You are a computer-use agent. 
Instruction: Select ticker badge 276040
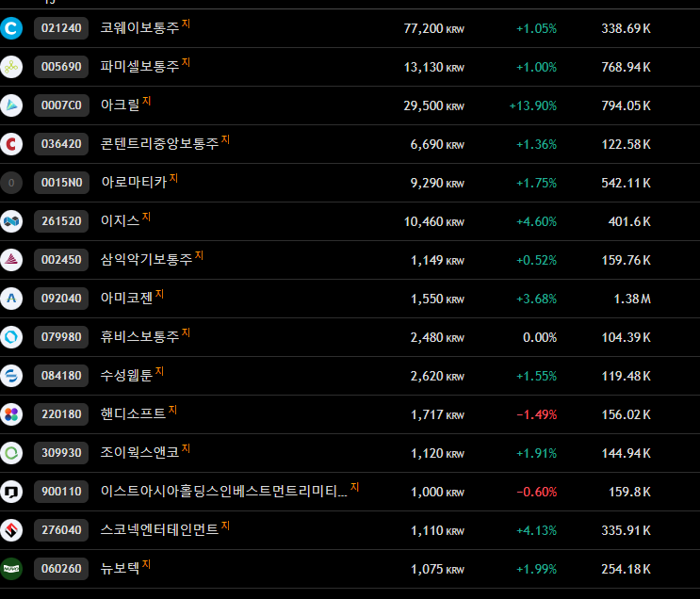61,530
